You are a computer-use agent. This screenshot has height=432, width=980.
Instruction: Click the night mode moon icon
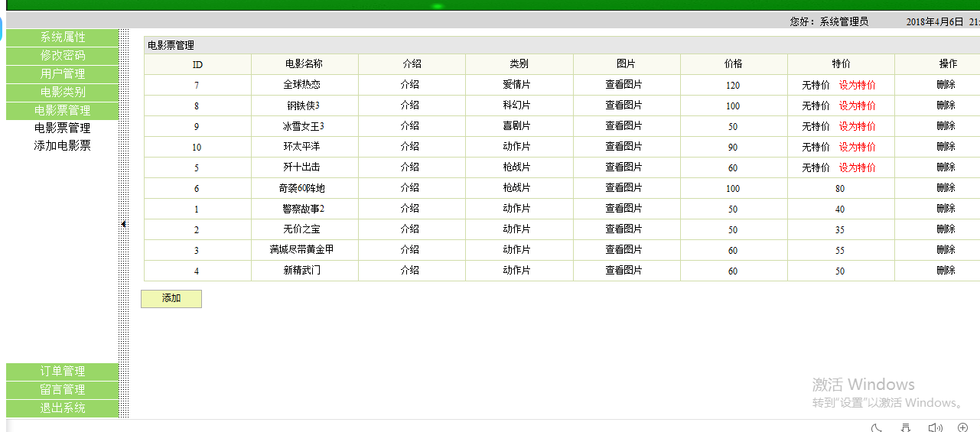(x=877, y=427)
